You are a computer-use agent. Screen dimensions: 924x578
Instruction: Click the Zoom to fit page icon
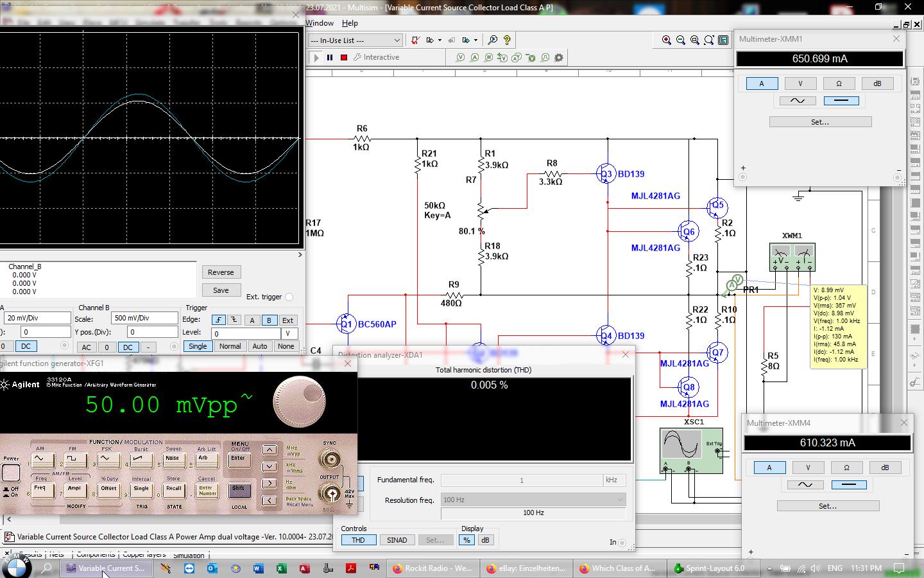click(x=709, y=40)
